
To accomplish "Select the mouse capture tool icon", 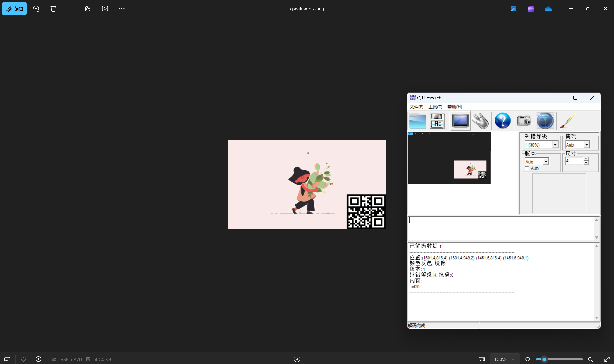I will click(x=481, y=121).
